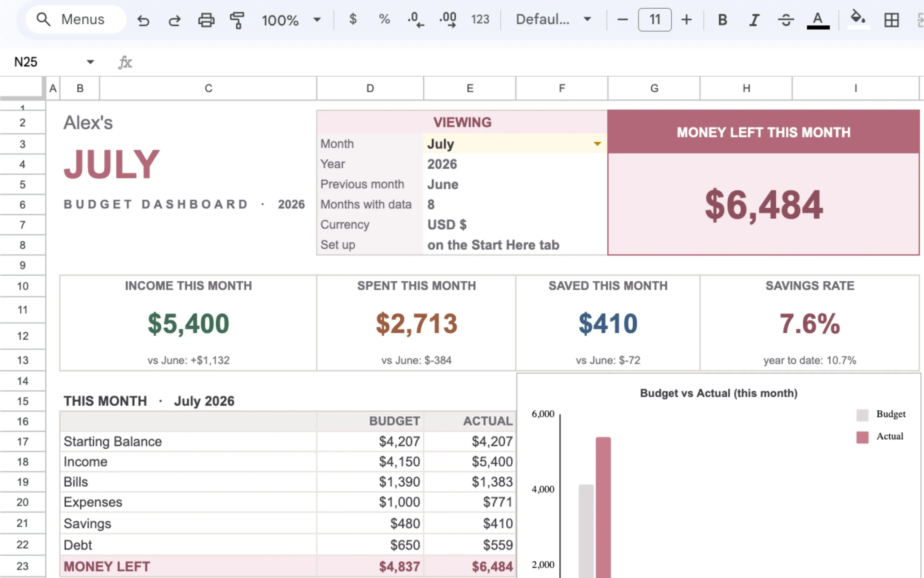This screenshot has width=924, height=578.
Task: Click the Previous month value June
Action: tap(443, 184)
